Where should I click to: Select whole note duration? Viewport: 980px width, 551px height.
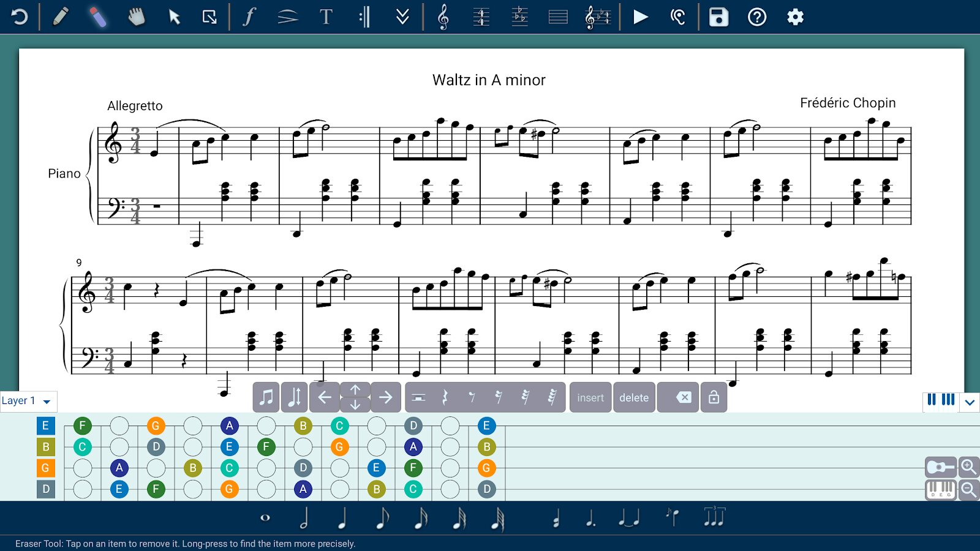265,518
